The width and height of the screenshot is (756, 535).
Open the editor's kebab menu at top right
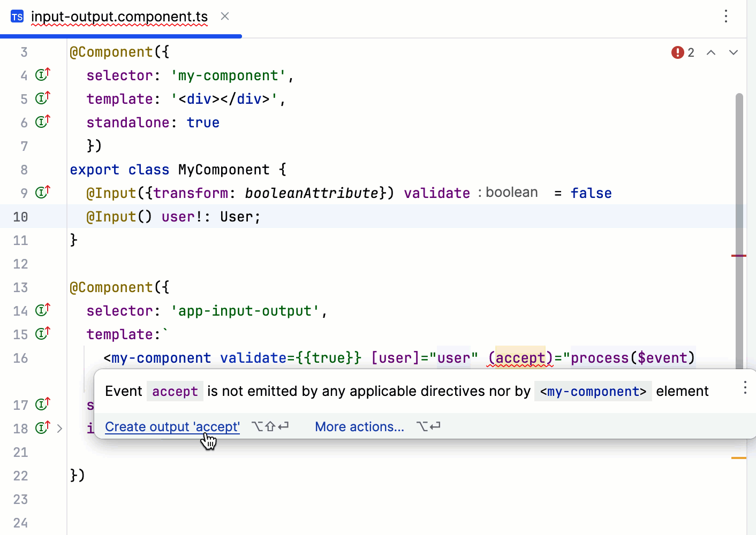[x=726, y=17]
